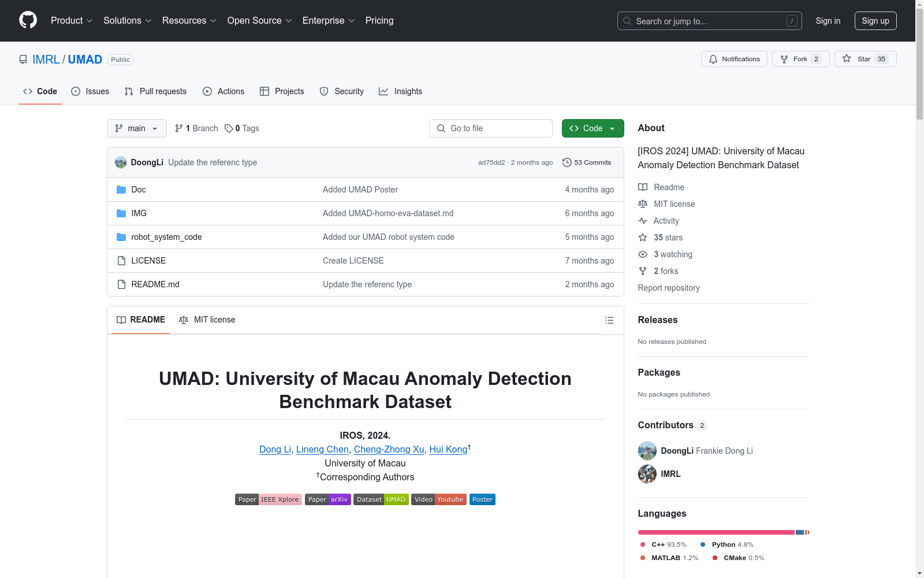The height and width of the screenshot is (578, 924).
Task: Open the README outline list icon
Action: 609,320
